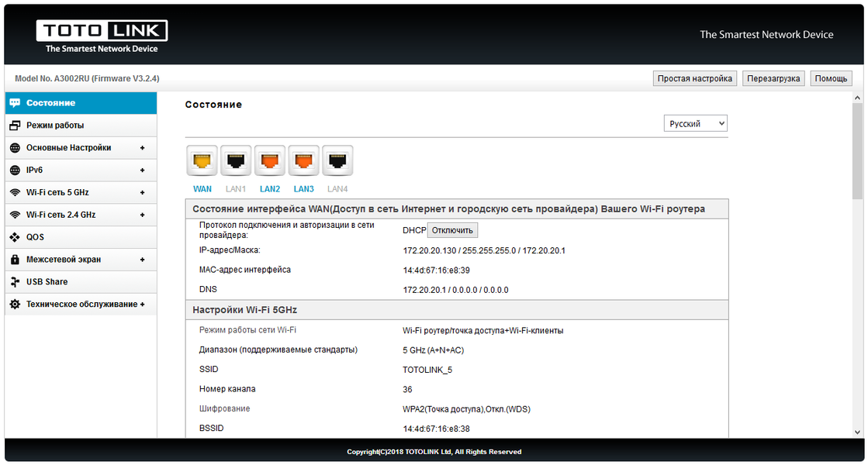The image size is (868, 465).
Task: Expand Межсетевой экран plus sign
Action: 142,260
